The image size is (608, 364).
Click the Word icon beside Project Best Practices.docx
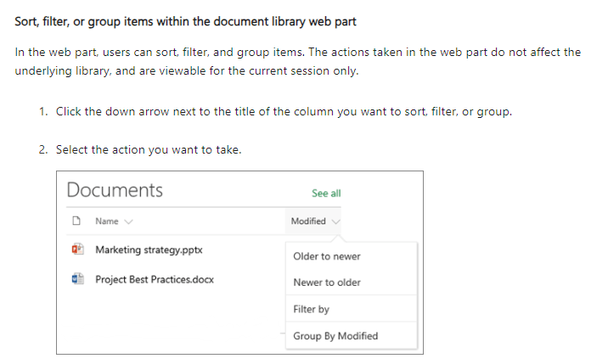[x=77, y=278]
